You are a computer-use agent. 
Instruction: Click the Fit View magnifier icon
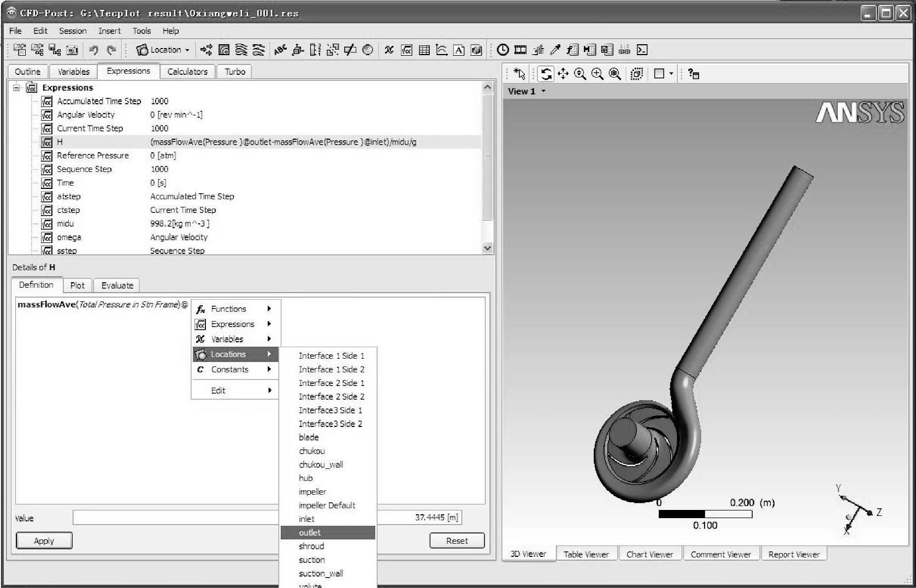(615, 74)
